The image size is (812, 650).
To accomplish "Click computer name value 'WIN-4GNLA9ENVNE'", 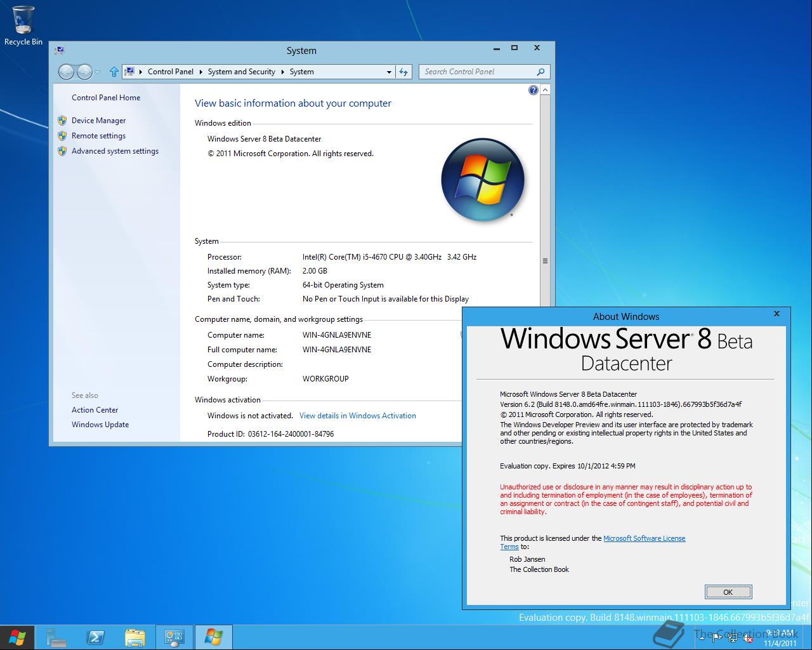I will [337, 335].
